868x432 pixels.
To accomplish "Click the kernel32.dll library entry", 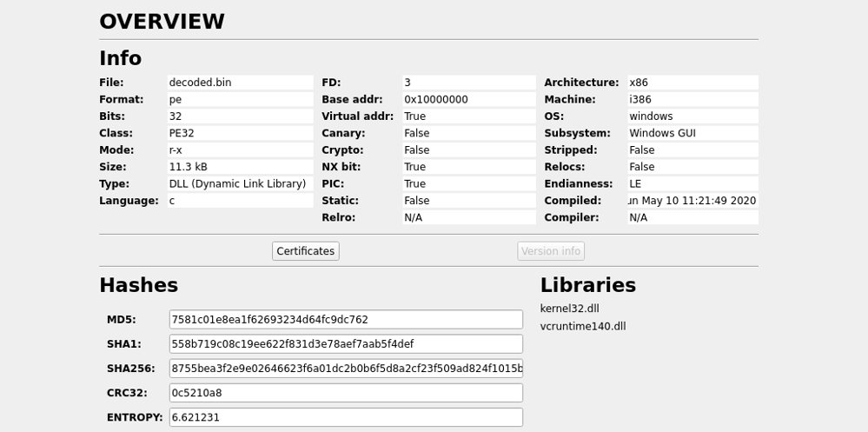I will [569, 309].
